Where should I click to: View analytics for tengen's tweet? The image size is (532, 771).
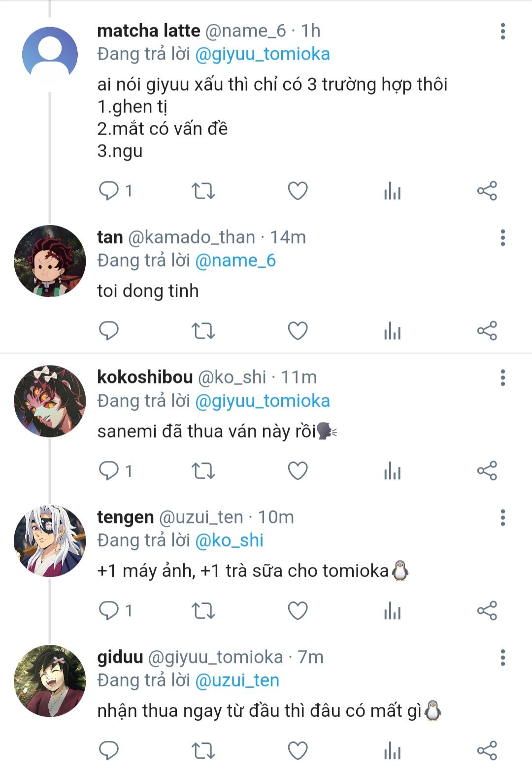(392, 611)
